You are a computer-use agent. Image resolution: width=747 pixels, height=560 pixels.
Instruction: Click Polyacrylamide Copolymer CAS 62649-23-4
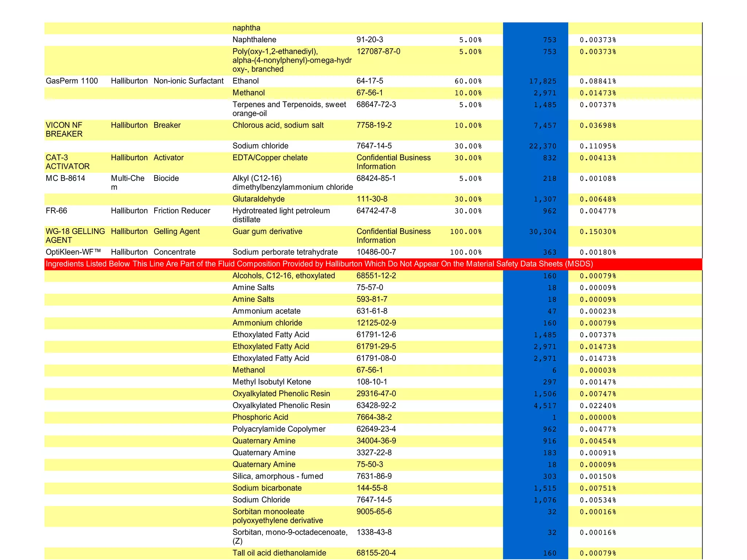(376, 429)
